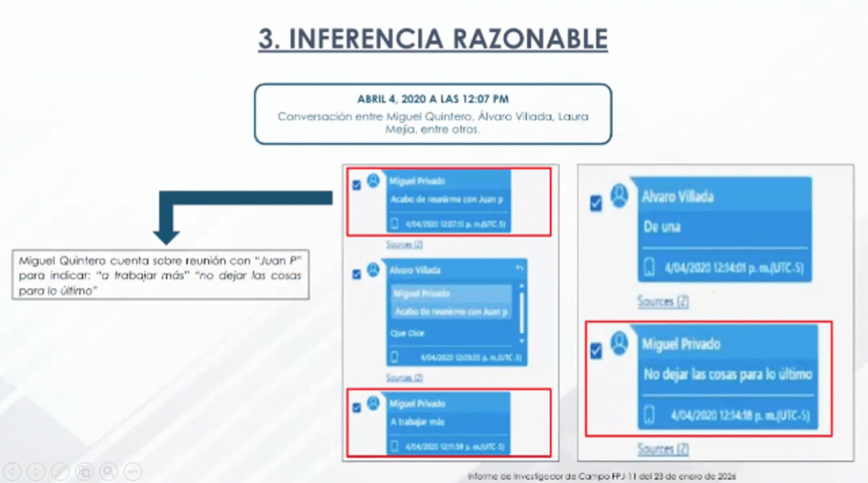Open 'Sources (2)' link below first Miguel Privado message
The height and width of the screenshot is (483, 868).
[x=404, y=244]
